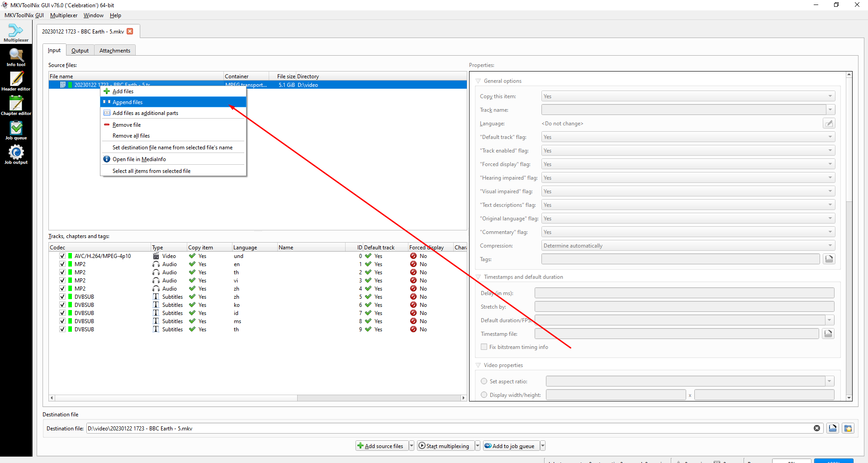Click the Start multiplexing button
The width and height of the screenshot is (868, 463).
pos(446,446)
